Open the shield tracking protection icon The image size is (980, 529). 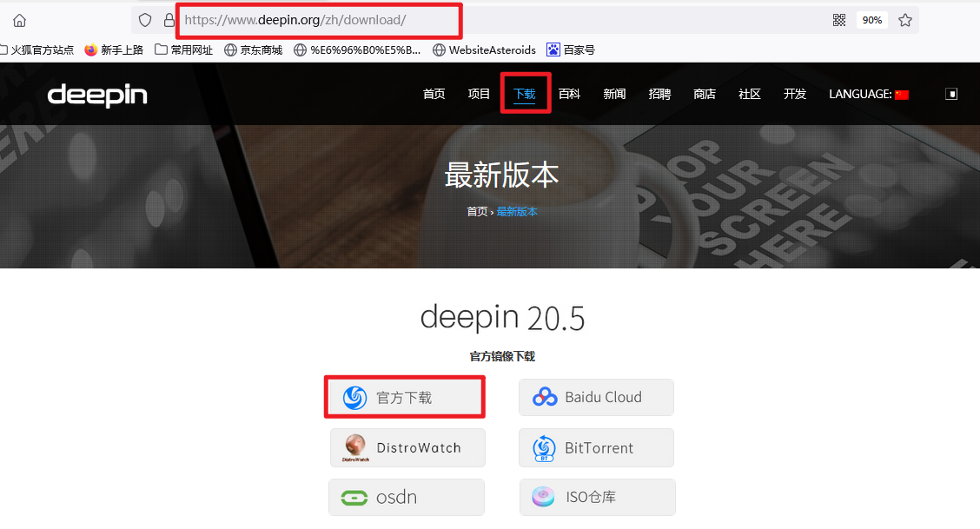(145, 21)
